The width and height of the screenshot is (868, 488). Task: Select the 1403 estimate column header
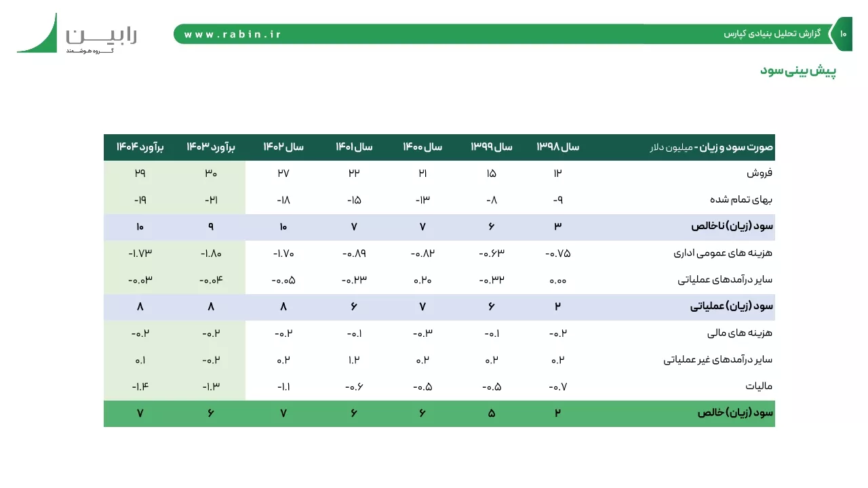[211, 147]
